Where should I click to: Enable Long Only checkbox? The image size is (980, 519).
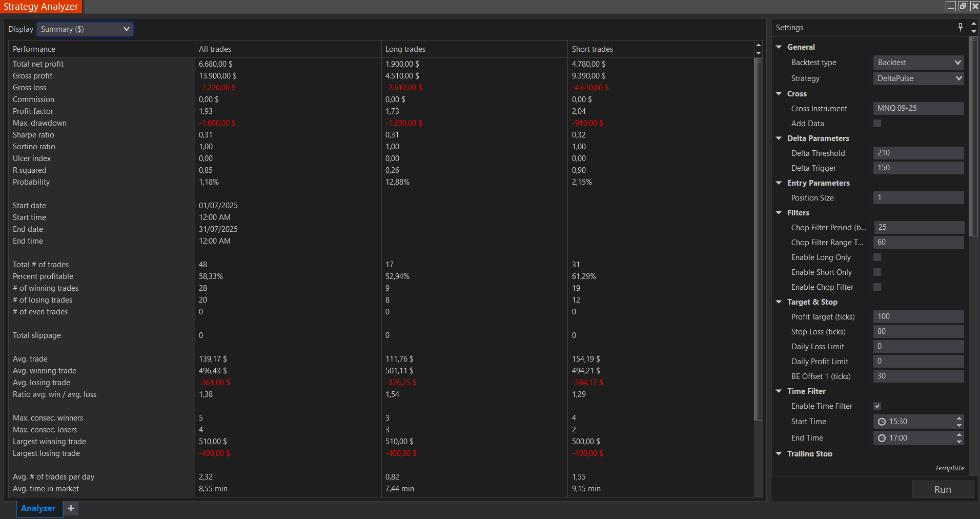point(877,257)
